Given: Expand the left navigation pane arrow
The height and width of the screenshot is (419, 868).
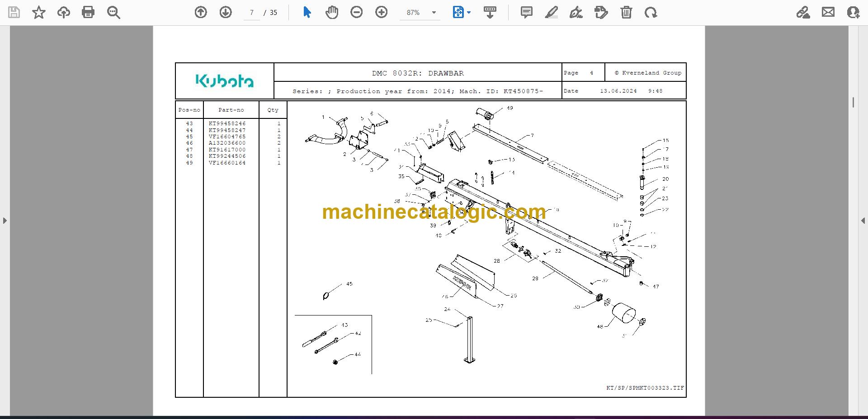Looking at the screenshot, I should [5, 221].
